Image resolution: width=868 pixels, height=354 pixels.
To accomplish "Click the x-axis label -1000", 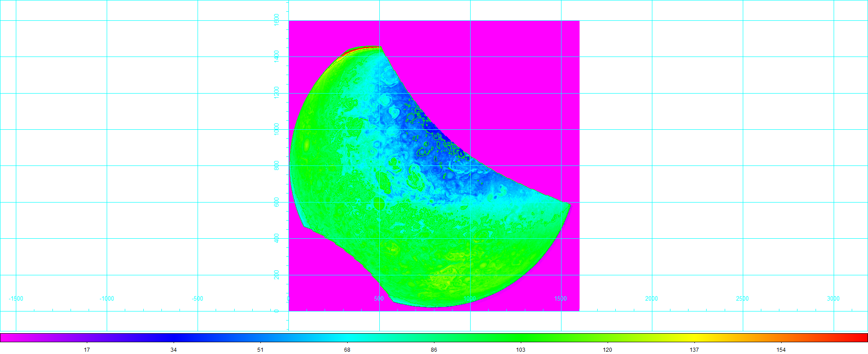I will (107, 299).
